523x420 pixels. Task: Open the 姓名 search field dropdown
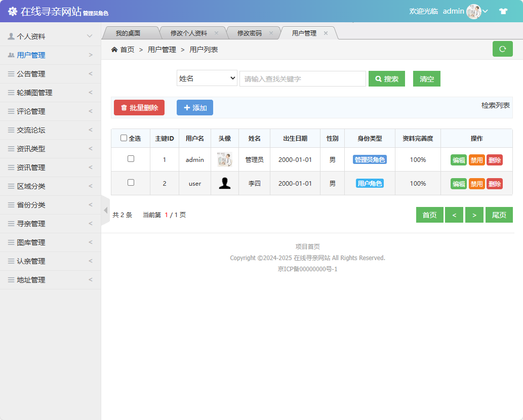tap(207, 78)
